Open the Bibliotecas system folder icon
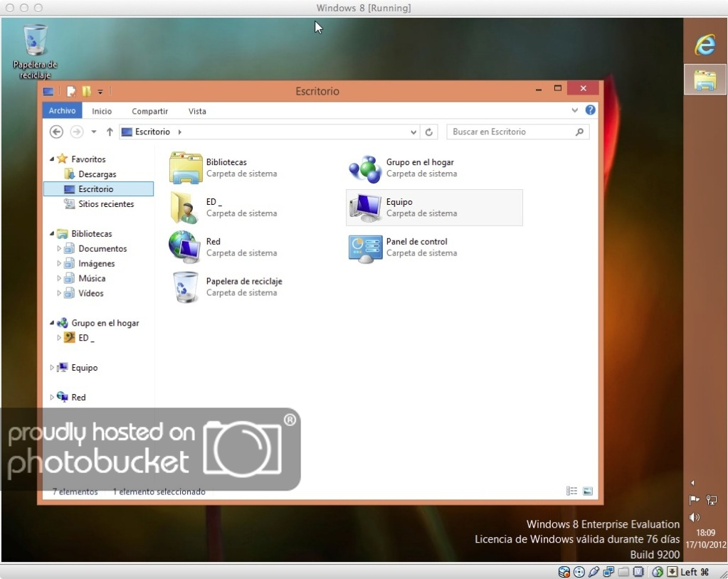This screenshot has width=728, height=579. 186,168
